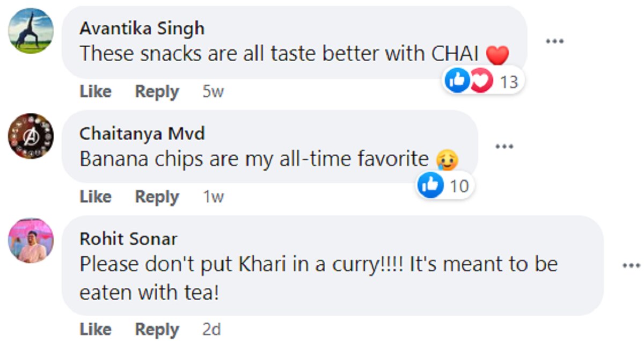This screenshot has height=341, width=644.
Task: View the 10 reactions on the banana chips comment
Action: [x=459, y=186]
